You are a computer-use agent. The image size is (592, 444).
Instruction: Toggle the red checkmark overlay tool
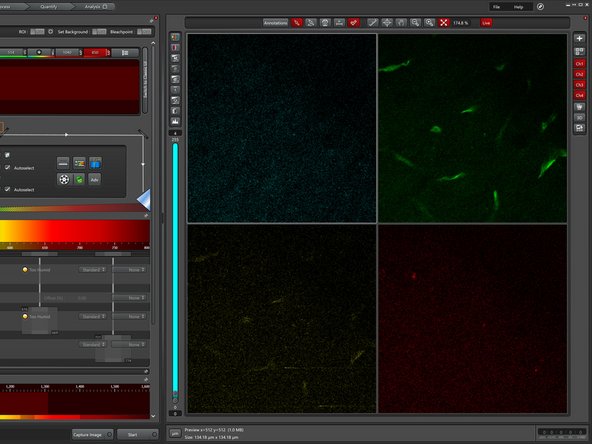pyautogui.click(x=354, y=23)
